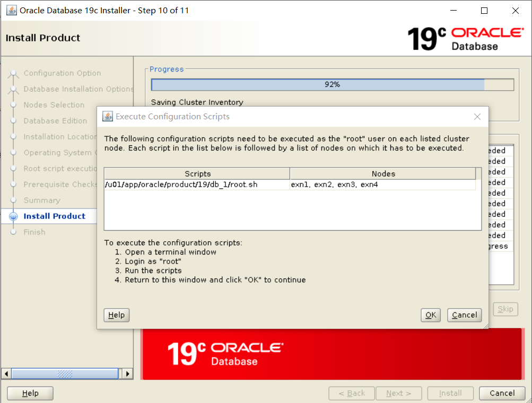Click the Install button
Viewport: 532px width, 403px height.
click(450, 393)
